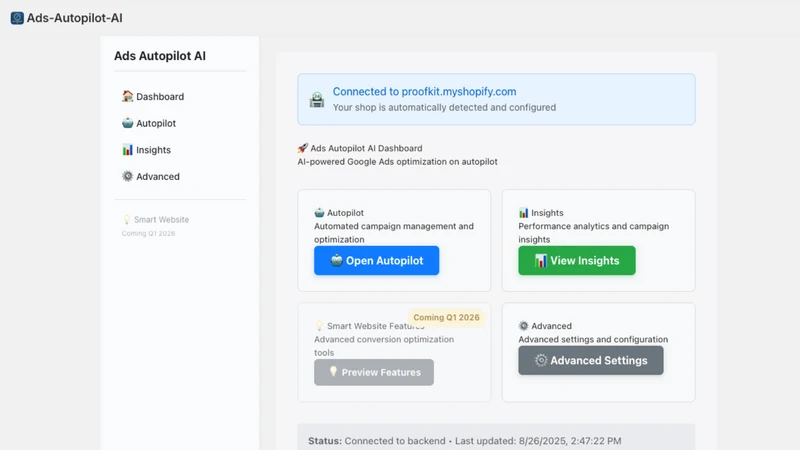Click the house icon beside Dashboard
This screenshot has width=800, height=450.
(128, 96)
